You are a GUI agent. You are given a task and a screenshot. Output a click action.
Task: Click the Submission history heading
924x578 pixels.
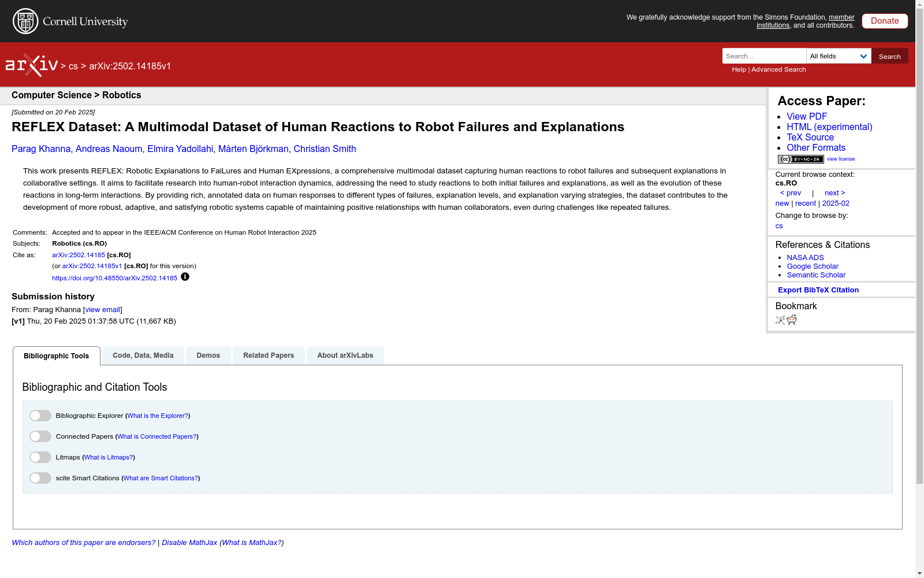click(x=53, y=297)
